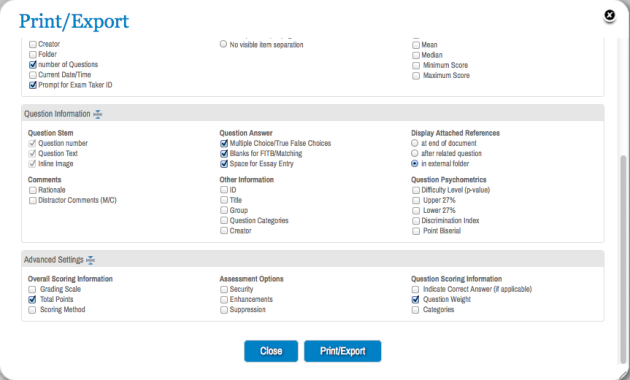630x380 pixels.
Task: Check the Point Biserial psychometric box
Action: tap(416, 231)
